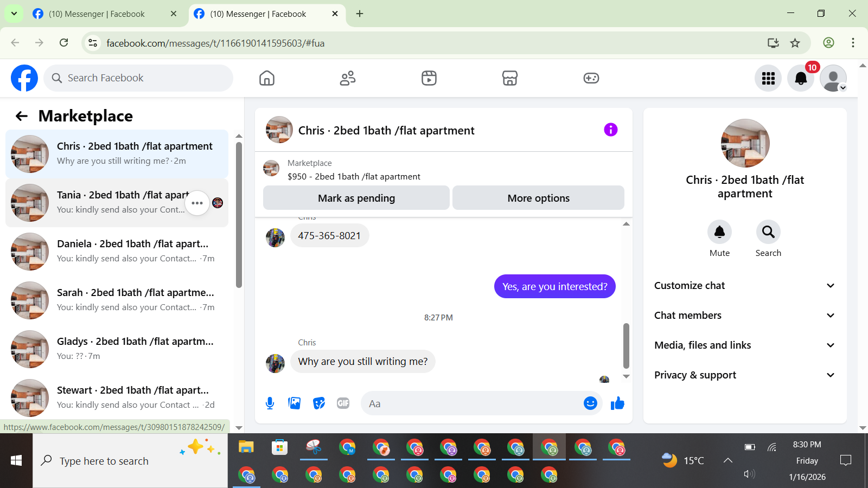Image resolution: width=868 pixels, height=488 pixels.
Task: Attach a file with the photo icon
Action: click(x=295, y=403)
